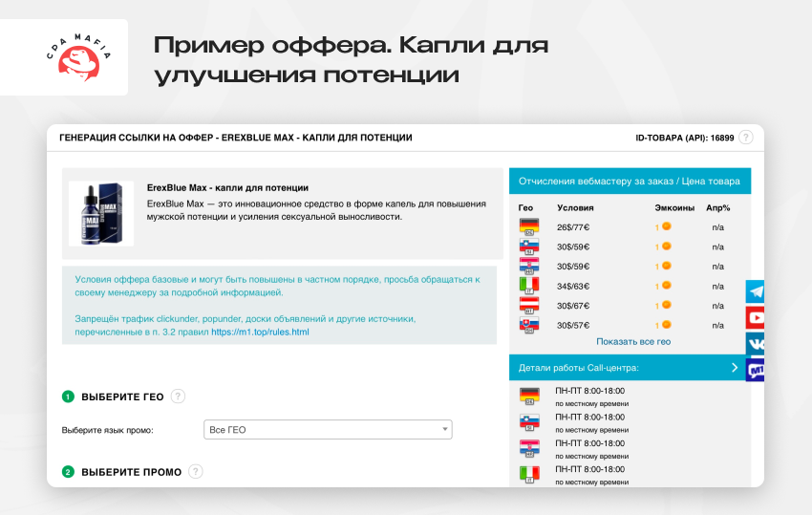The width and height of the screenshot is (812, 515).
Task: Open the YouTube side button
Action: click(755, 317)
